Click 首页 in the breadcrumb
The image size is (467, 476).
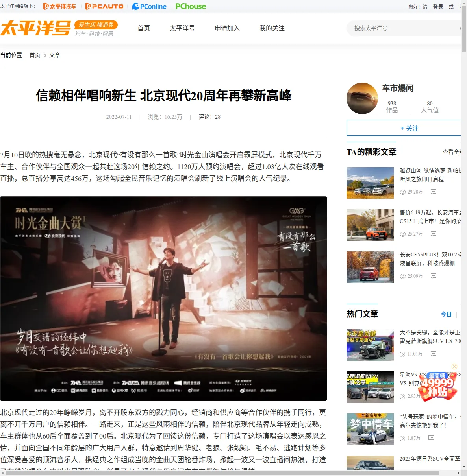click(x=35, y=55)
